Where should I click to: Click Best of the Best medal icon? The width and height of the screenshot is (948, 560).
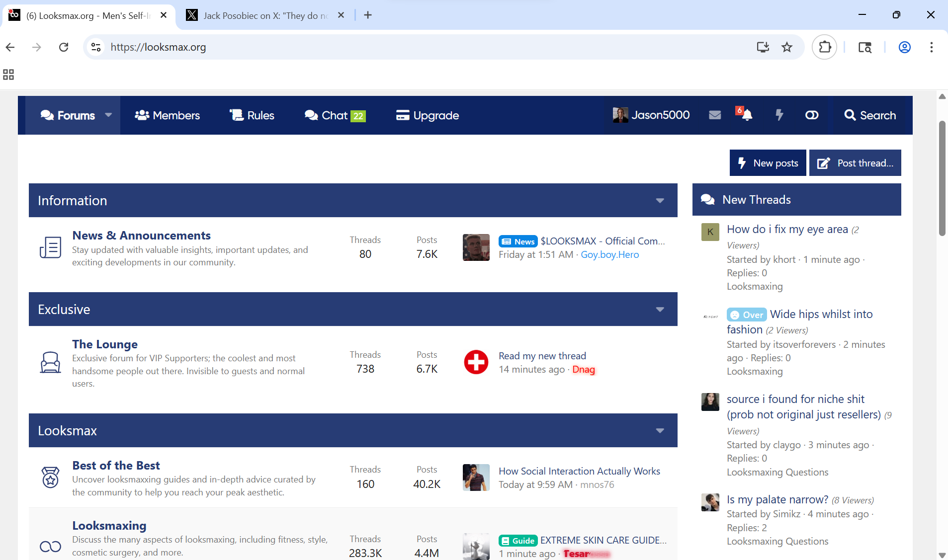pos(50,477)
